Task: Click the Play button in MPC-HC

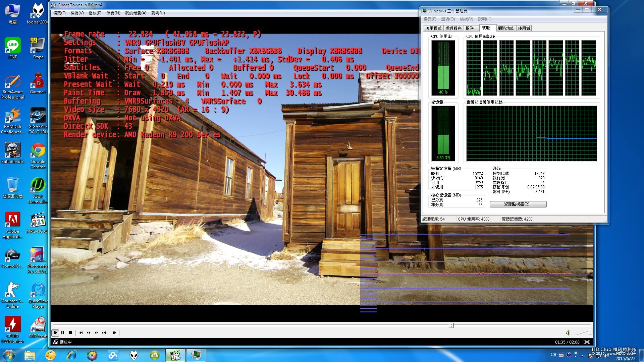Action: point(55,333)
